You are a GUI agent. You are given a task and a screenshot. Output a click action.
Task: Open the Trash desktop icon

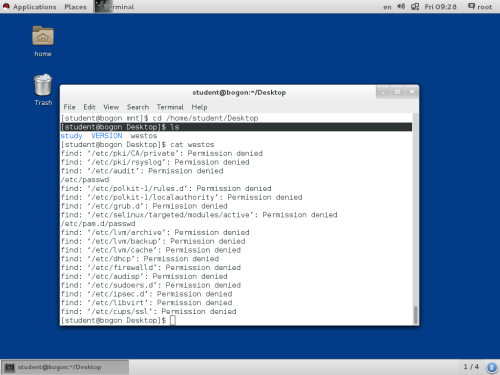pos(43,85)
